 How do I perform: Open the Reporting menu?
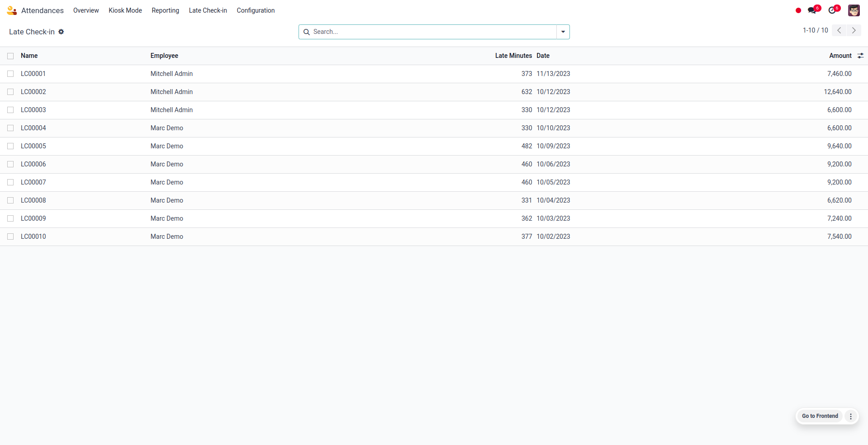click(165, 10)
